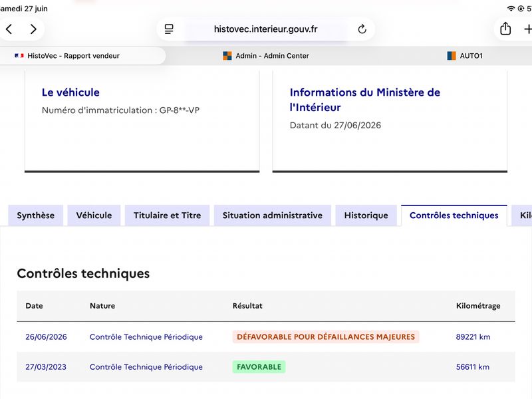The height and width of the screenshot is (399, 532).
Task: Add a new tab with plus icon
Action: pyautogui.click(x=528, y=29)
